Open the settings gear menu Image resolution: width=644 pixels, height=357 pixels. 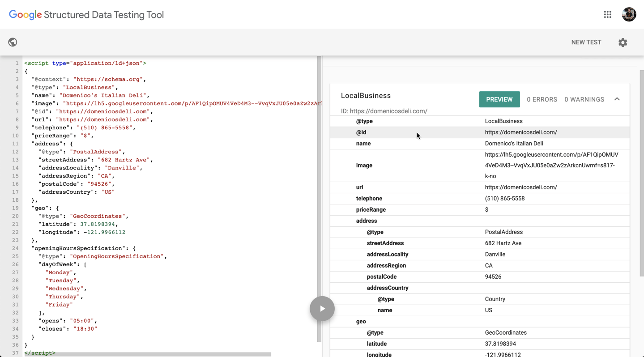pos(623,42)
